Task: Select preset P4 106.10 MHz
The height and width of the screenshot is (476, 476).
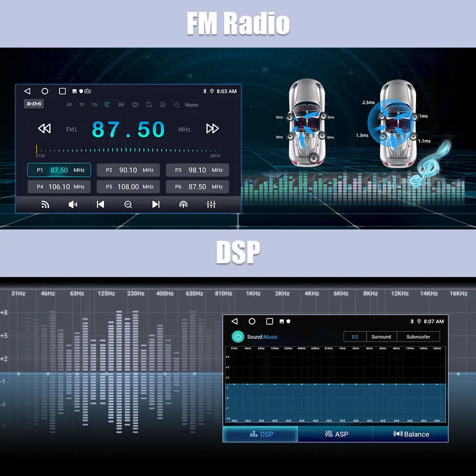Action: pyautogui.click(x=59, y=187)
